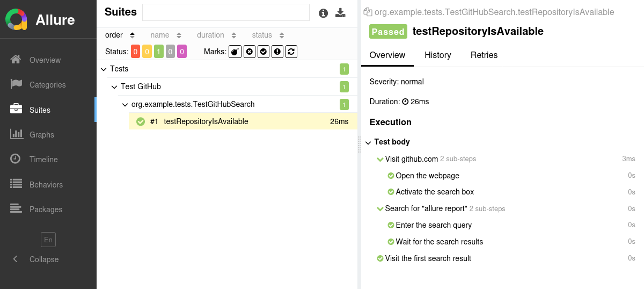Switch to the History tab
The image size is (644, 289).
(438, 55)
